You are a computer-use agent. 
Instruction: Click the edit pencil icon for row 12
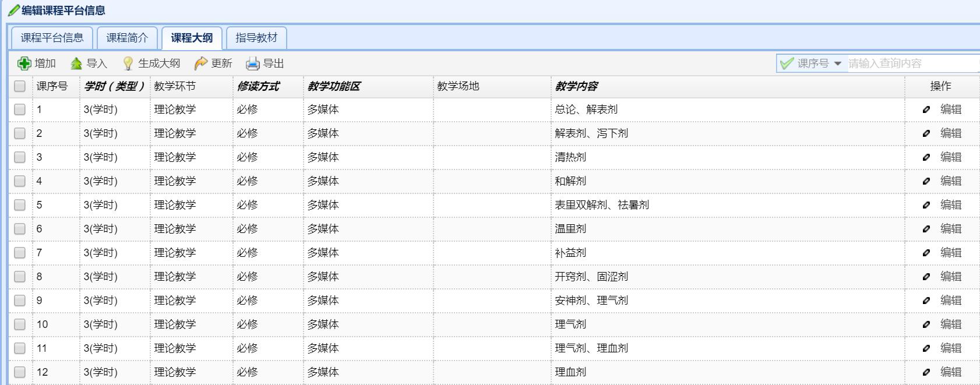(926, 372)
